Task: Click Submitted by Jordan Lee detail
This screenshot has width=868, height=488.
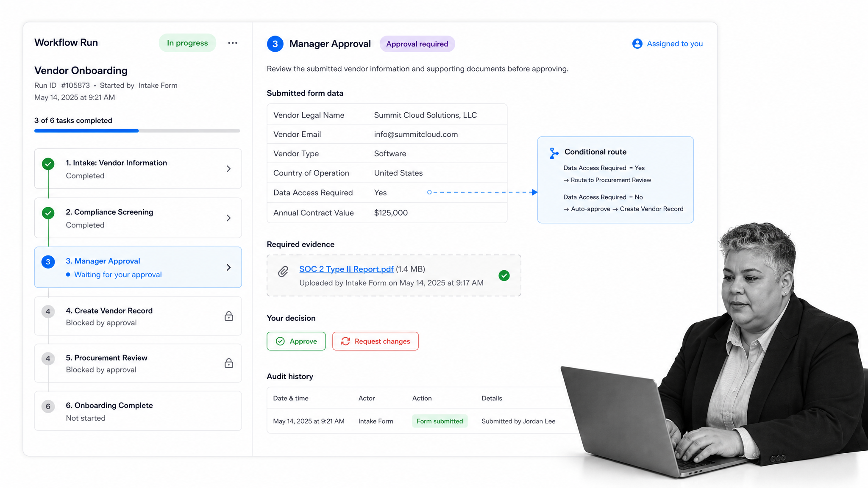Action: coord(518,421)
